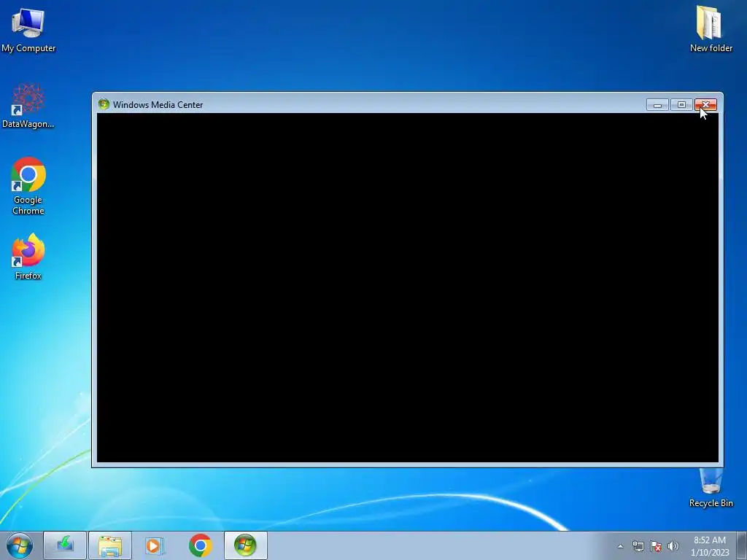Show hidden system tray icons

[620, 546]
